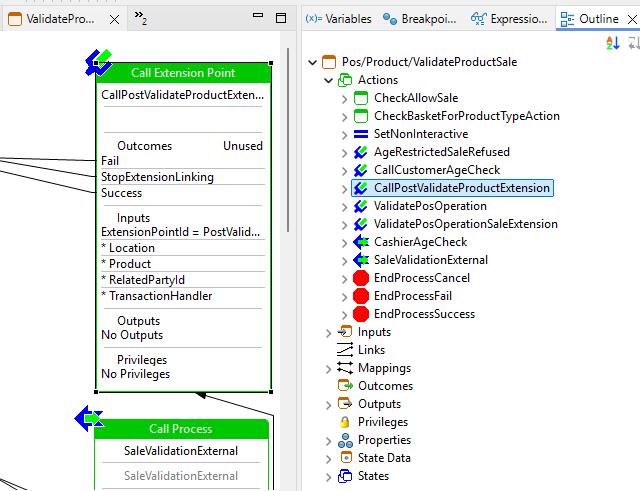
Task: Click the AgeRestrictedSaleRefused extension icon
Action: pos(361,152)
